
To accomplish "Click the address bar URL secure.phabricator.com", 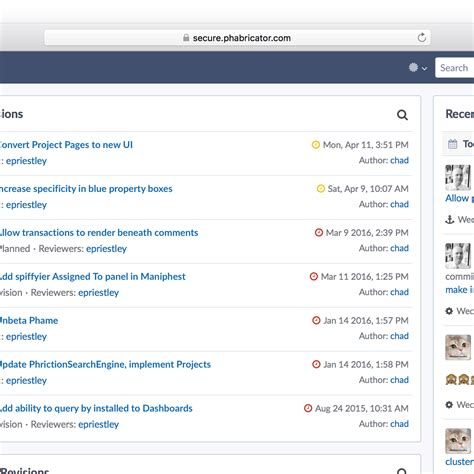I will (242, 38).
